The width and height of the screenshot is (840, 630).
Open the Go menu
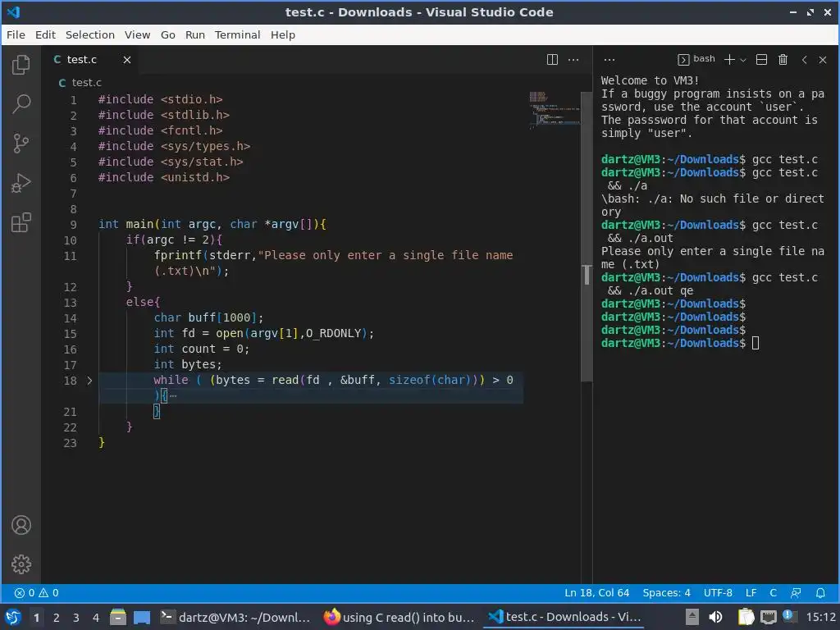click(167, 34)
